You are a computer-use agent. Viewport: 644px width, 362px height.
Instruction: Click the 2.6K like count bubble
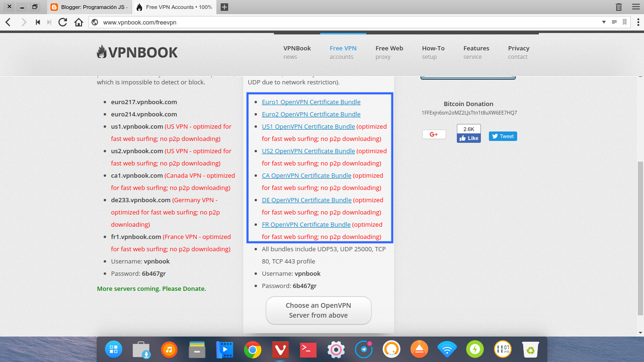point(469,129)
